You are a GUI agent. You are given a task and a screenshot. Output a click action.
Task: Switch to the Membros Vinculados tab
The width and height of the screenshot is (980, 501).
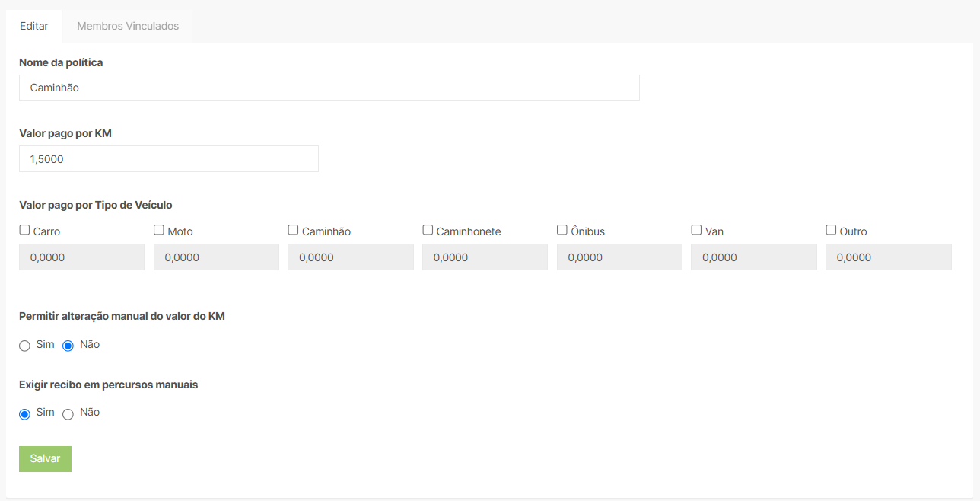pyautogui.click(x=128, y=26)
